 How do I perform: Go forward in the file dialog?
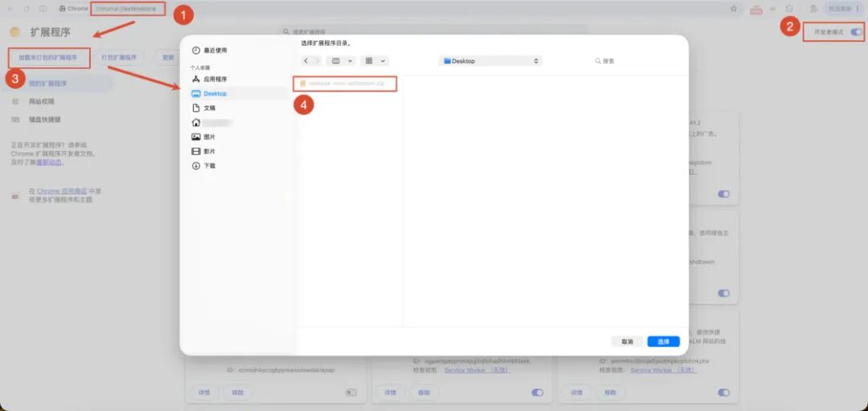pos(317,61)
